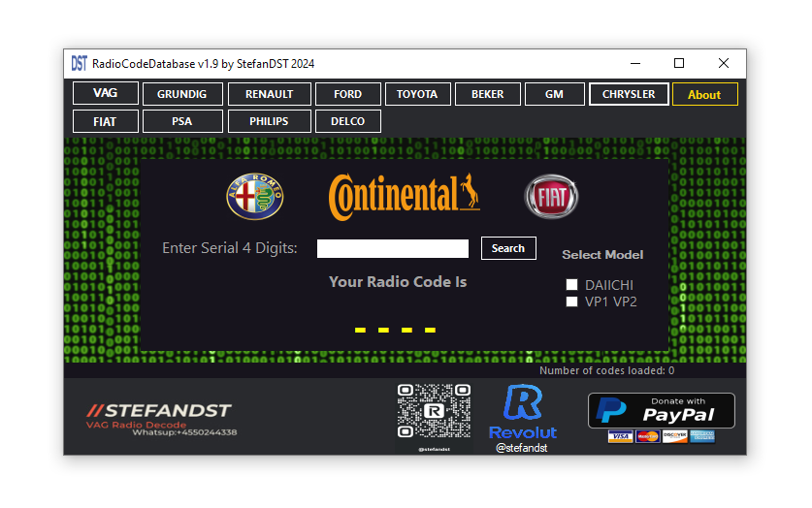
Task: Switch to the VAG tab
Action: tap(106, 93)
